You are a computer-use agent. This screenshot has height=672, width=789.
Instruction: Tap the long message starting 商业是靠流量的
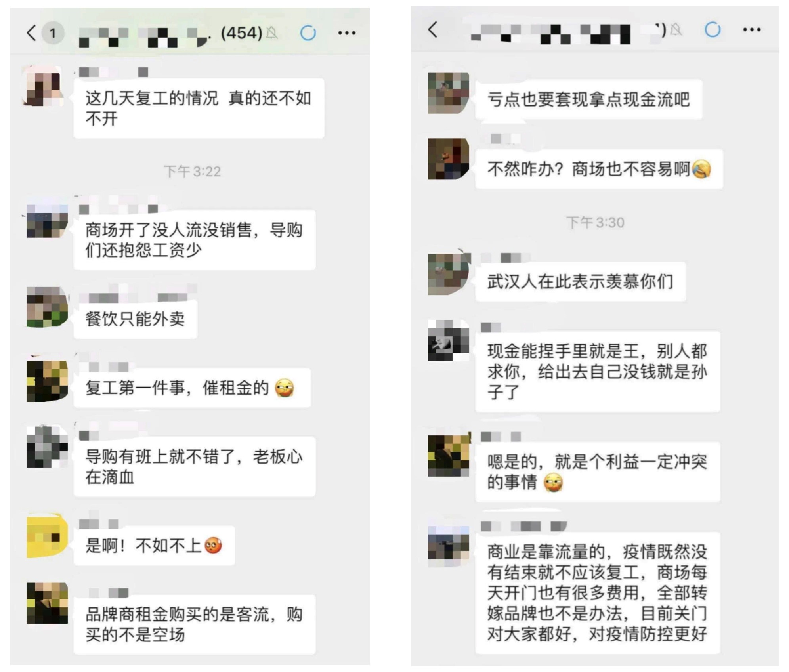click(598, 593)
